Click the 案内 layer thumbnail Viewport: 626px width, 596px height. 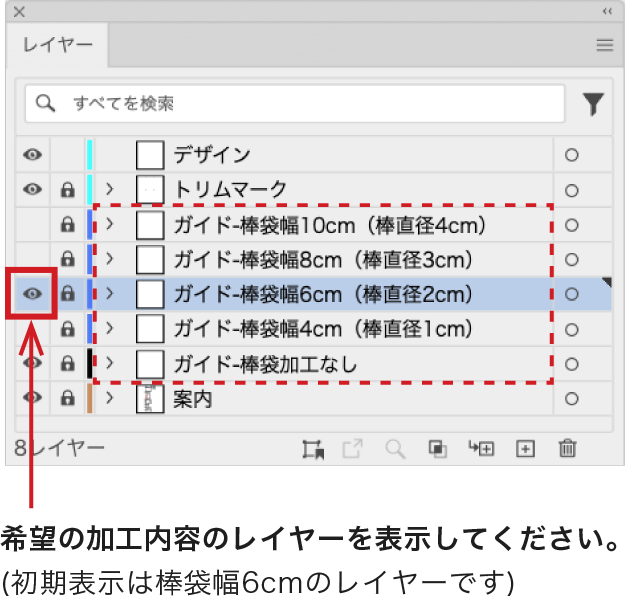(150, 398)
